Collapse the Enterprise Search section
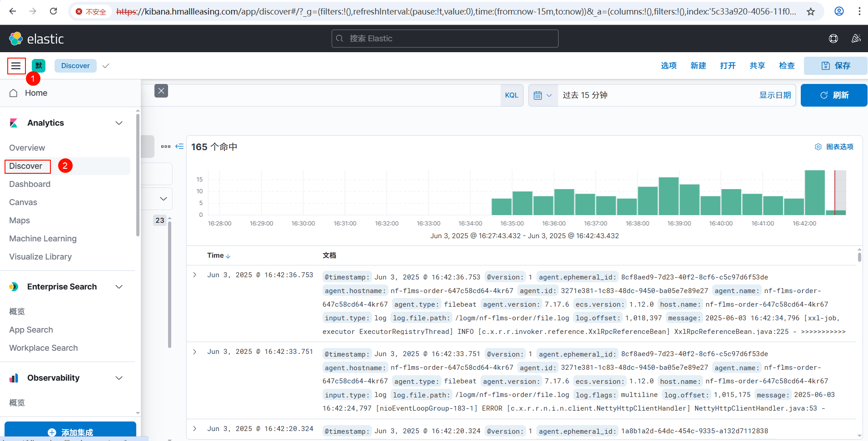 [x=119, y=287]
